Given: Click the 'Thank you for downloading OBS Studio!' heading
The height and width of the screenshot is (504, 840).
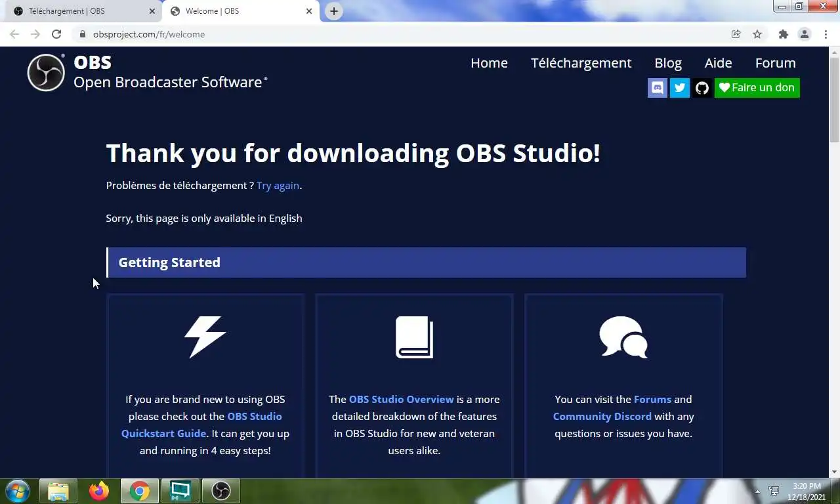Looking at the screenshot, I should pyautogui.click(x=353, y=153).
